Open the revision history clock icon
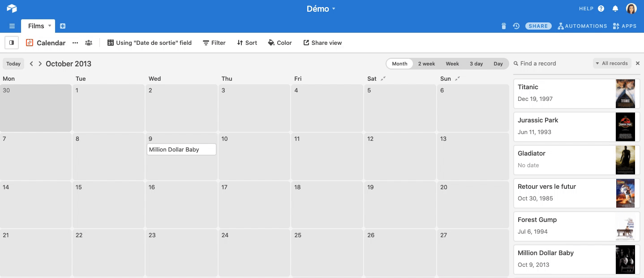Viewport: 644px width, 278px height. pos(516,26)
